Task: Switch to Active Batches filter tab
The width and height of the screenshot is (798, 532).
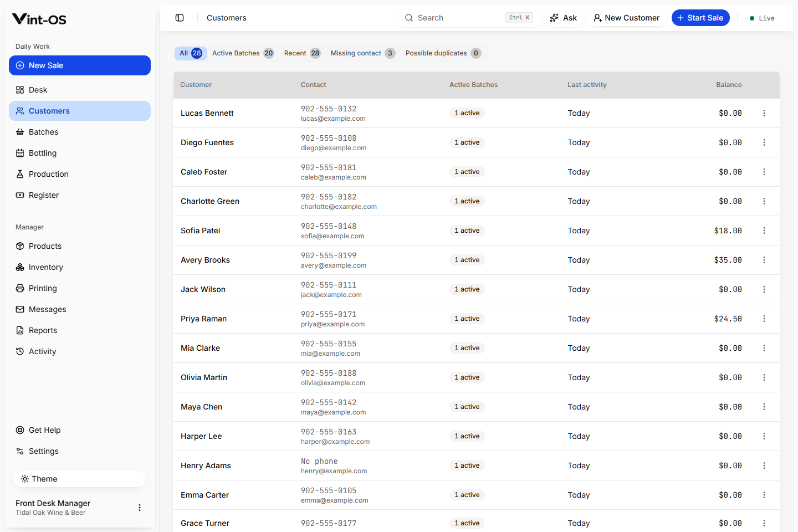Action: click(x=243, y=53)
